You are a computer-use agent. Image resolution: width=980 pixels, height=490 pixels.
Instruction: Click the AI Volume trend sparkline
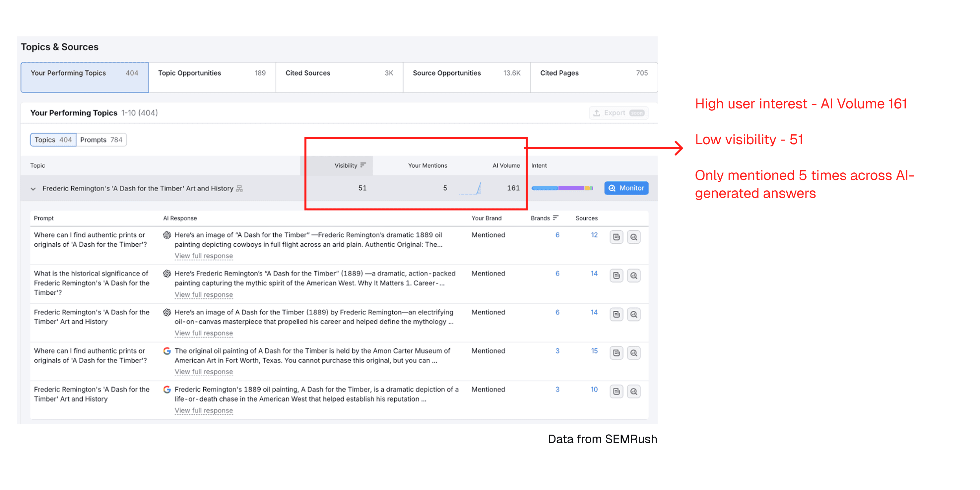470,188
